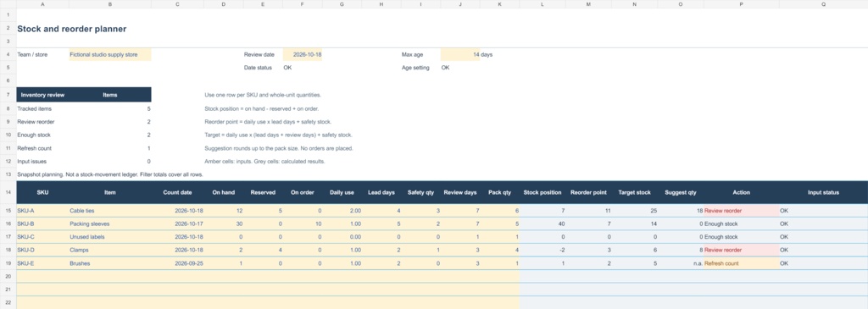Screen dimensions: 868x309
Task: Select the On hand value 30 for Packing sleeves
Action: click(x=224, y=223)
